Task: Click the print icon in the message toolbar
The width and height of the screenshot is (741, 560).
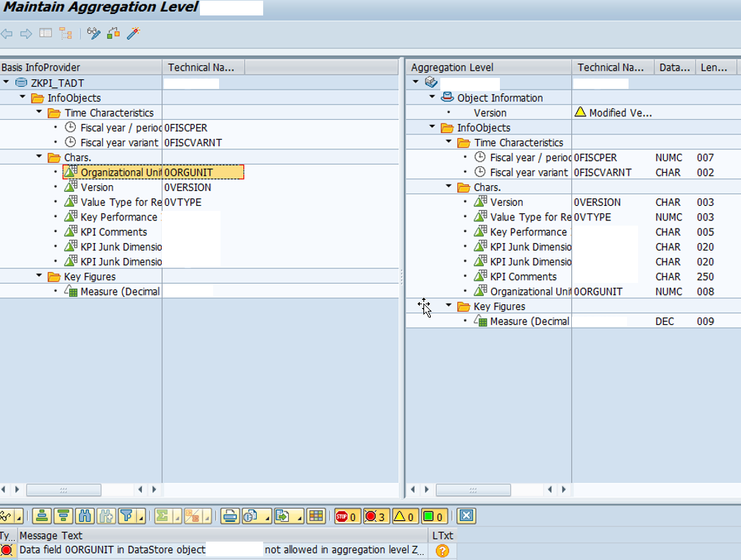Action: click(230, 516)
